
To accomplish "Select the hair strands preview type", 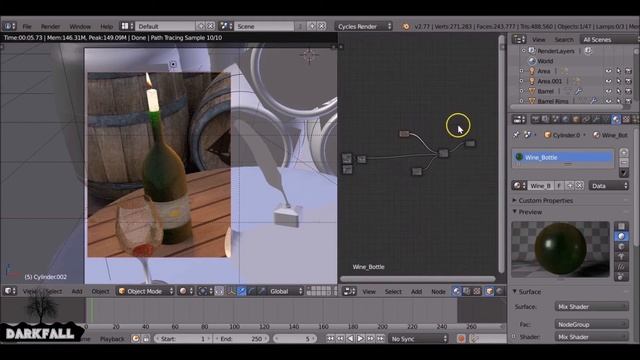I will coord(621,267).
